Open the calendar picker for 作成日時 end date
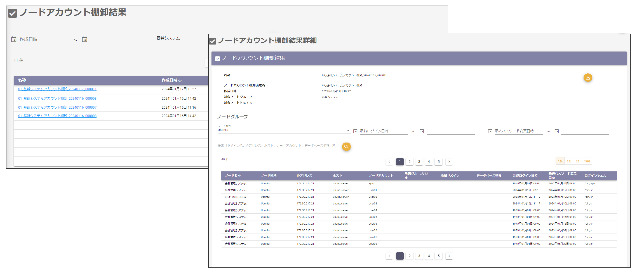The image size is (644, 275). [x=85, y=39]
